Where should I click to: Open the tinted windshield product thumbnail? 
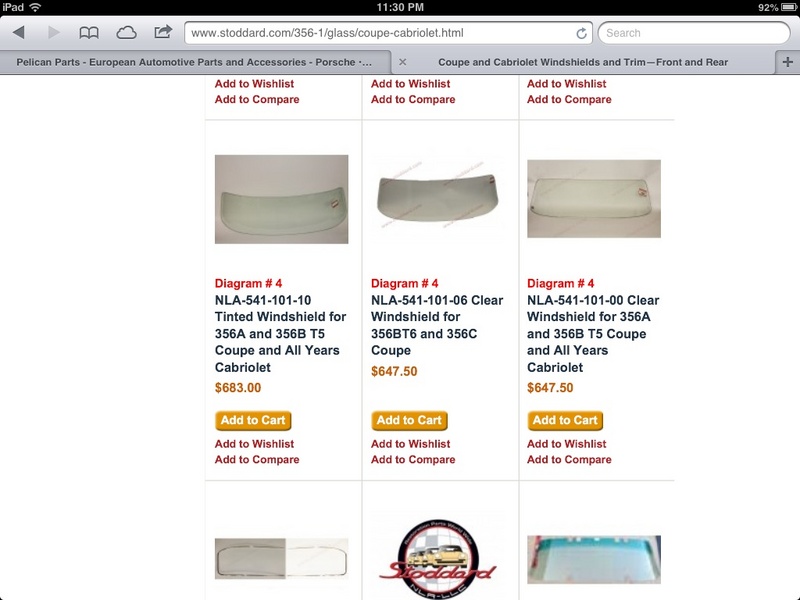(282, 199)
